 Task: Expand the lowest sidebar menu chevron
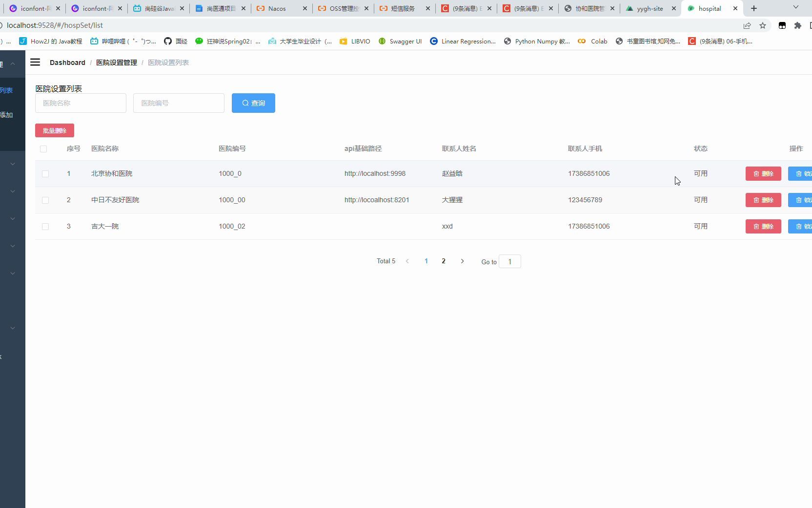[x=13, y=328]
